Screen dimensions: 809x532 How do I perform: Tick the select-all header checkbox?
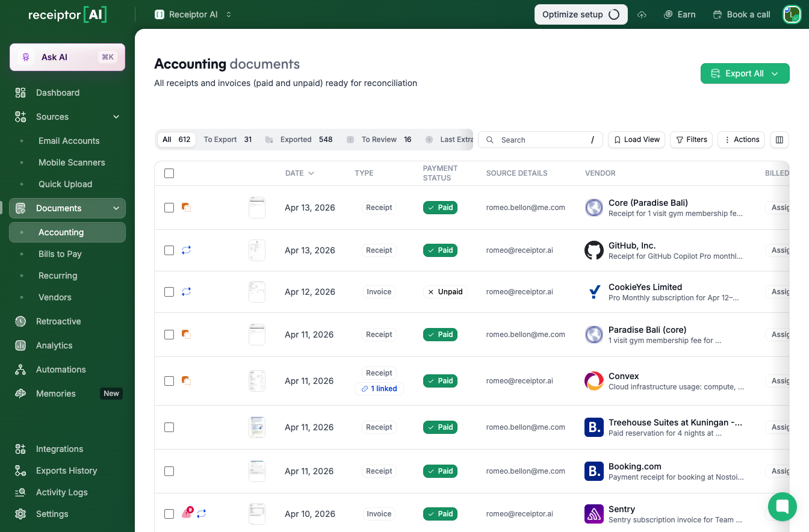pos(169,173)
